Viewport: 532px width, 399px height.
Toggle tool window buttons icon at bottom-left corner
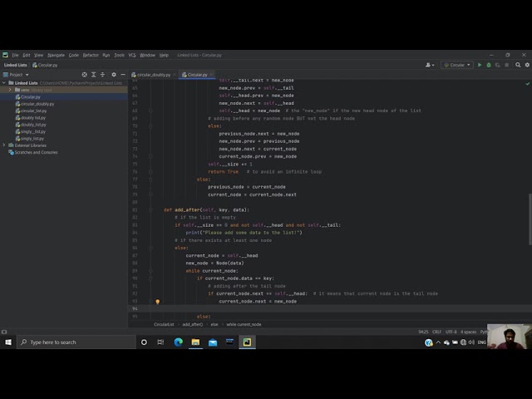(4, 332)
